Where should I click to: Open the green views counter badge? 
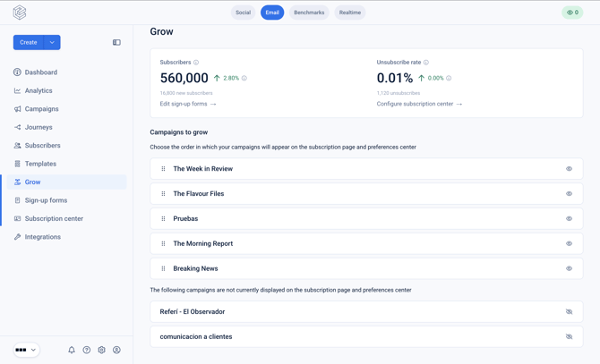tap(572, 13)
